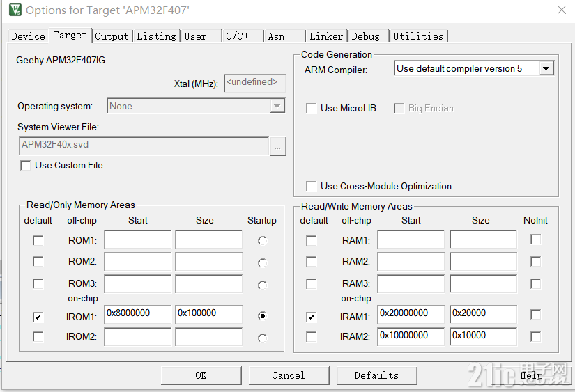
Task: Select the IROM2 Startup radio button
Action: (262, 338)
